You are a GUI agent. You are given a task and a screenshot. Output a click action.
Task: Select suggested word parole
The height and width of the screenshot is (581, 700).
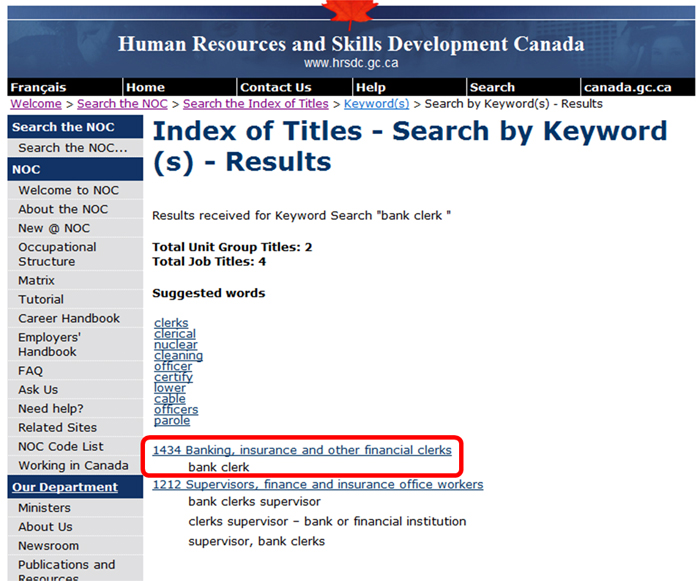pyautogui.click(x=172, y=420)
